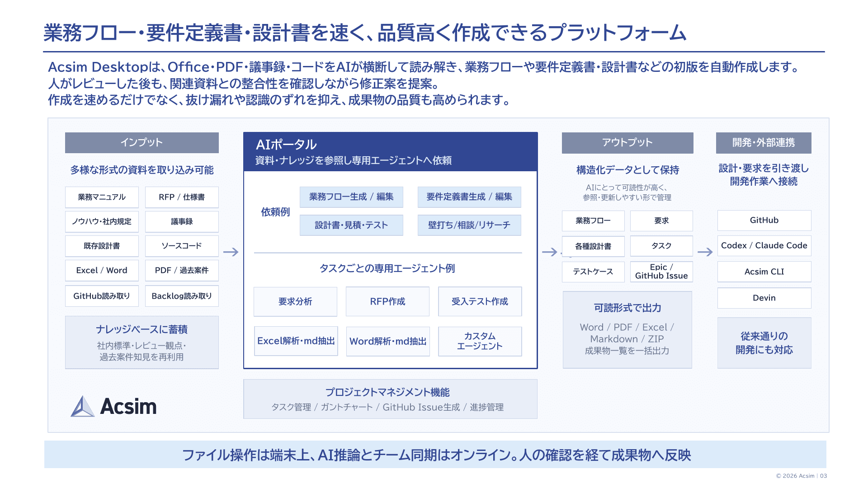Screen dimensions: 868x488
Task: Select the テストケース output box
Action: coord(593,272)
